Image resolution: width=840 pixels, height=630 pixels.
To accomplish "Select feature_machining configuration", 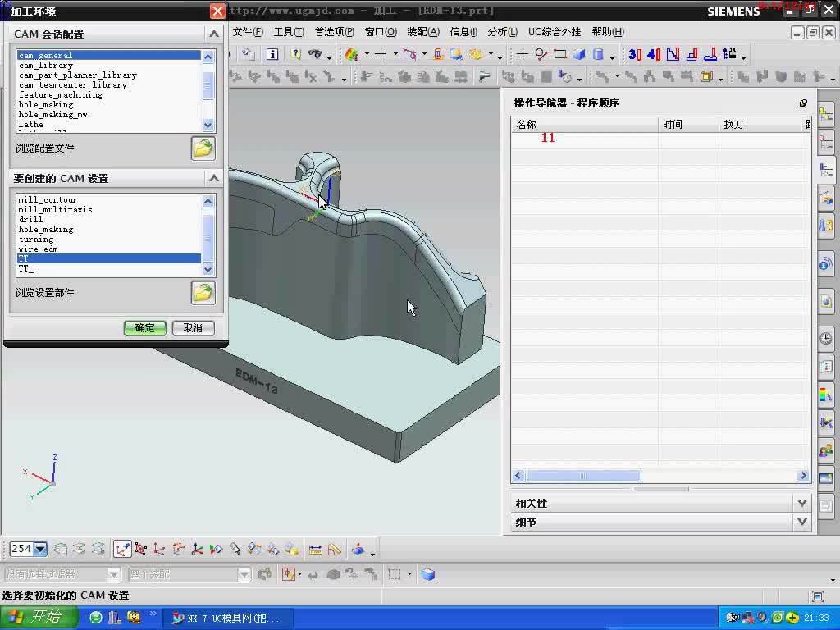I will (x=109, y=94).
